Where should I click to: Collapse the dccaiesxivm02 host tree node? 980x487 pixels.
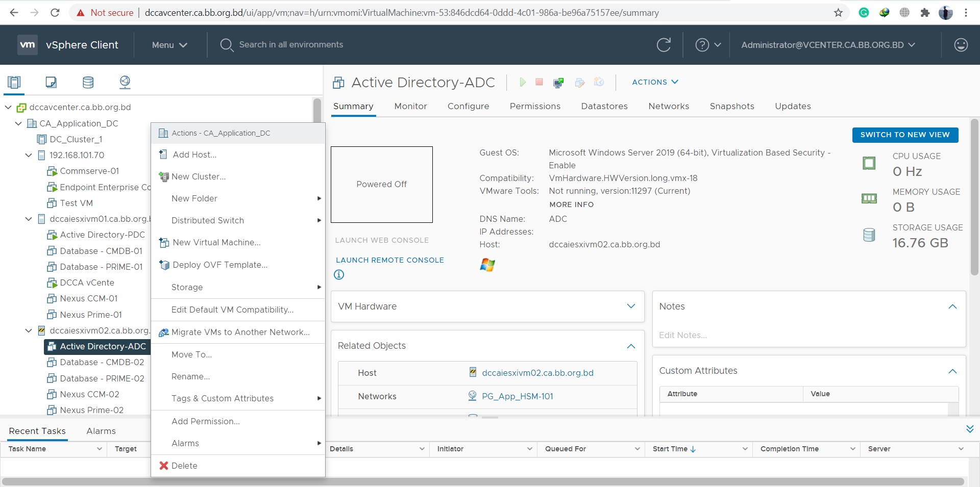coord(29,330)
